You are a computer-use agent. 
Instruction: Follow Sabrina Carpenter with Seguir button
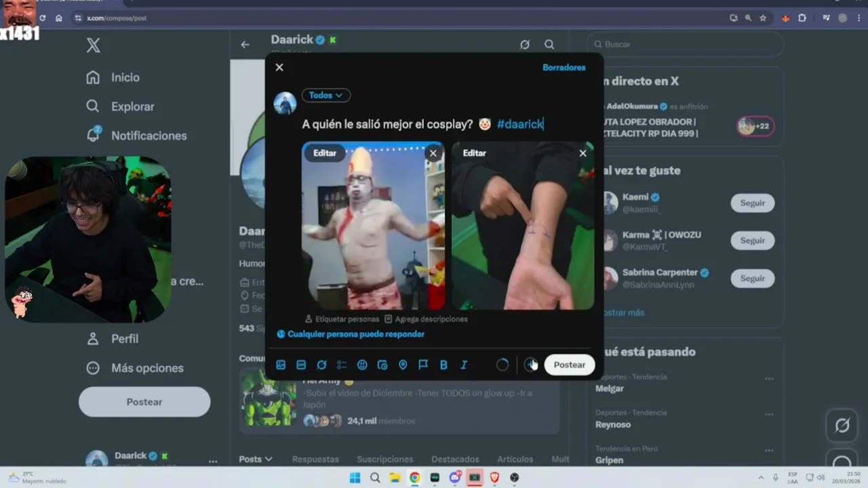[x=753, y=279]
